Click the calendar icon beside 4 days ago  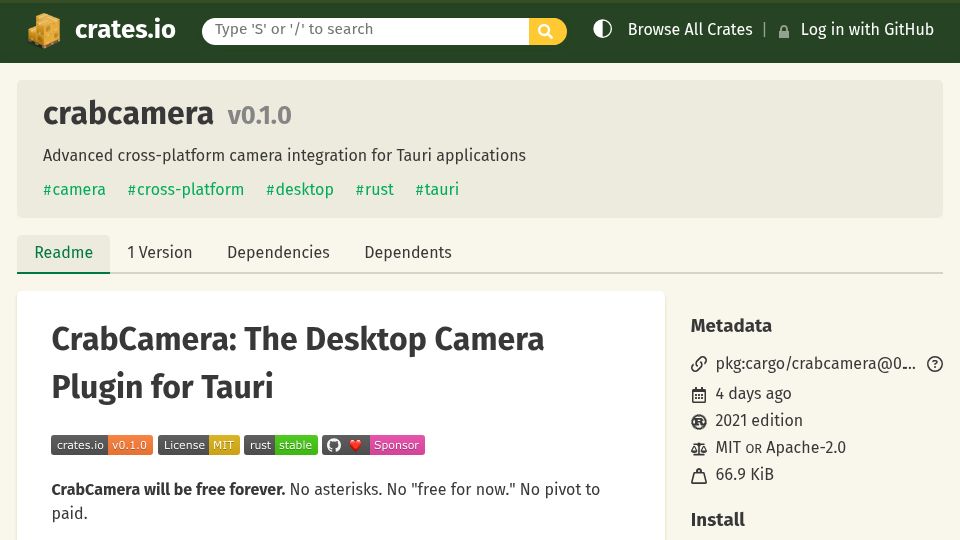(699, 395)
